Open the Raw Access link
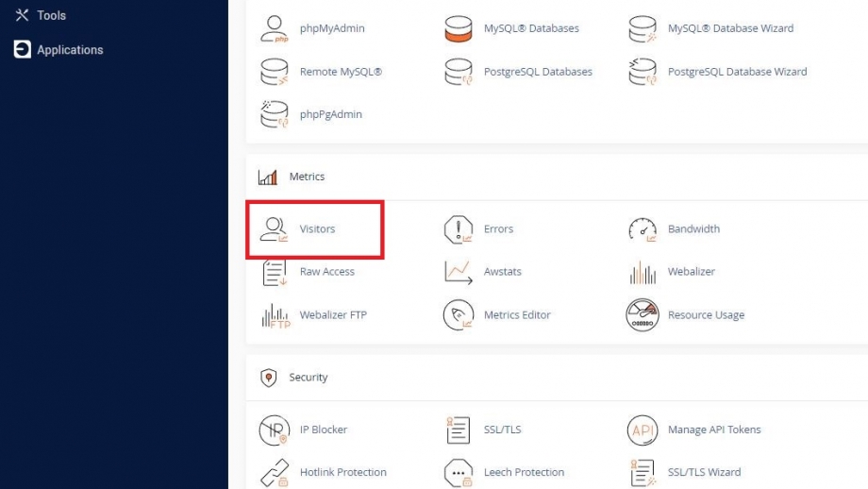 (x=327, y=271)
